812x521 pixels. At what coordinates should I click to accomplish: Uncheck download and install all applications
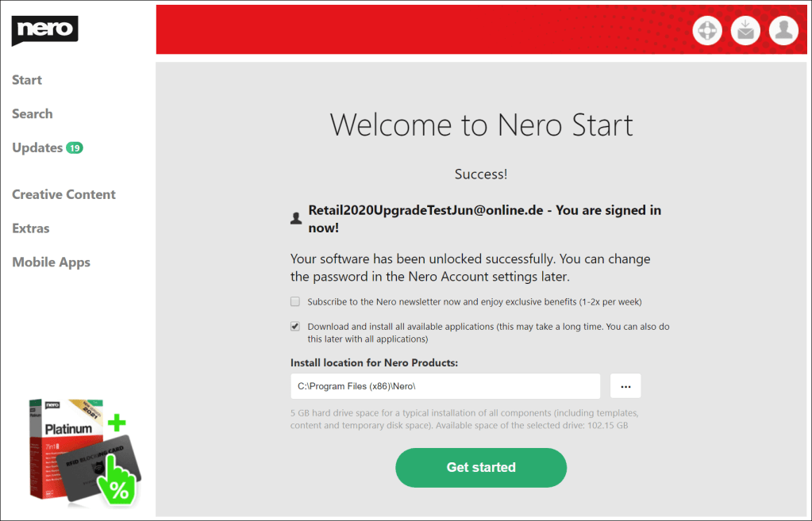295,326
